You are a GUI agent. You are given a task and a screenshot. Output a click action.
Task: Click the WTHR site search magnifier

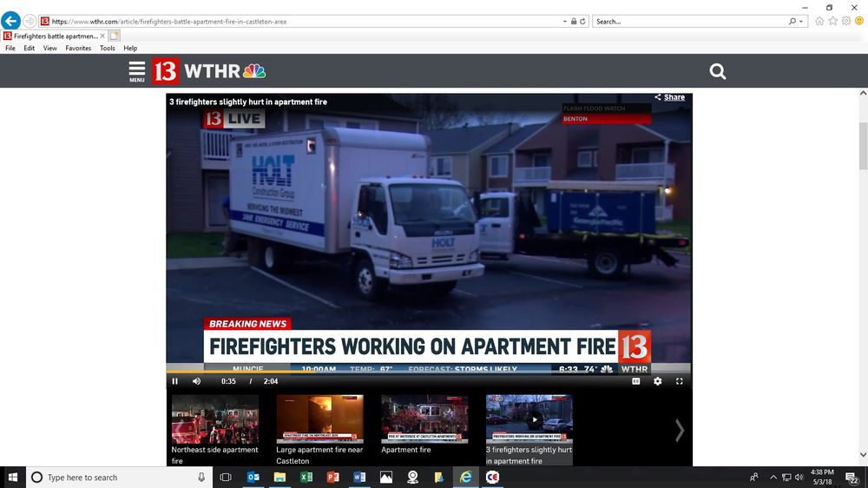click(x=717, y=72)
